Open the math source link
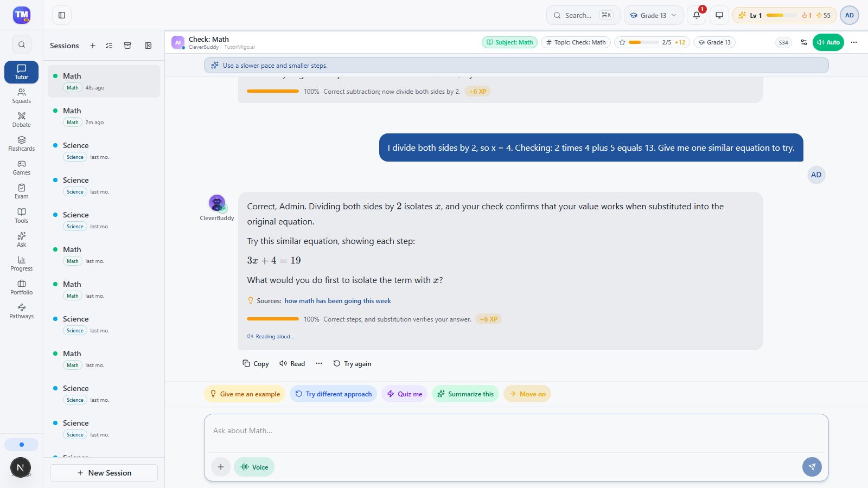The image size is (868, 488). 337,301
